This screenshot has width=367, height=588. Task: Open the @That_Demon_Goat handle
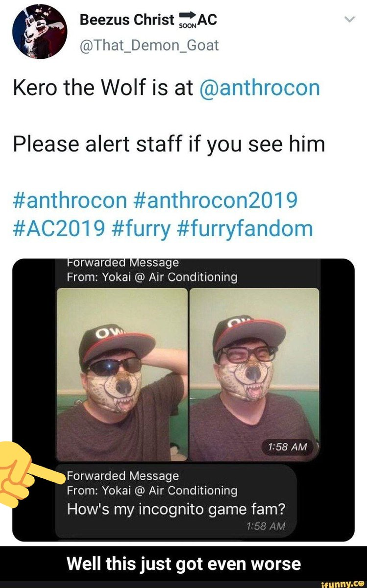click(148, 46)
